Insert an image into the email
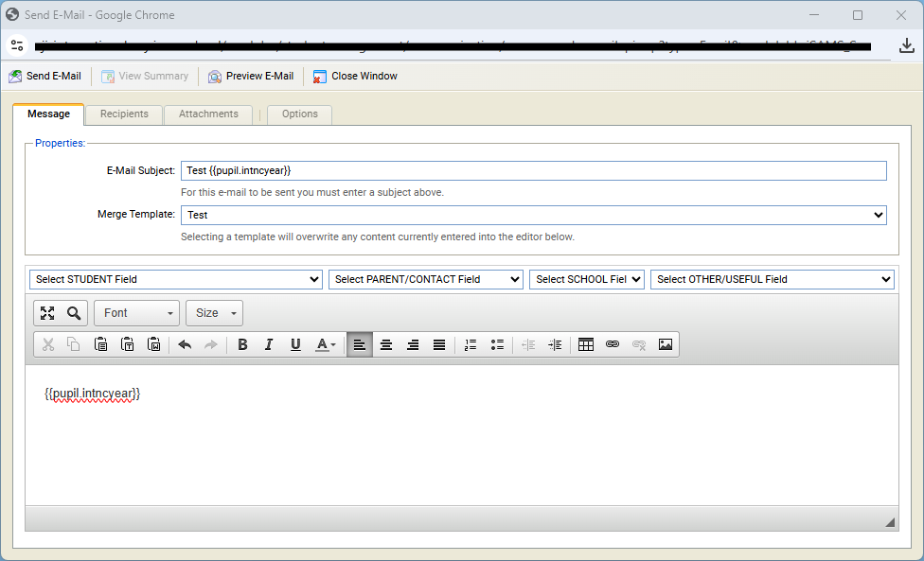The image size is (924, 561). 666,345
